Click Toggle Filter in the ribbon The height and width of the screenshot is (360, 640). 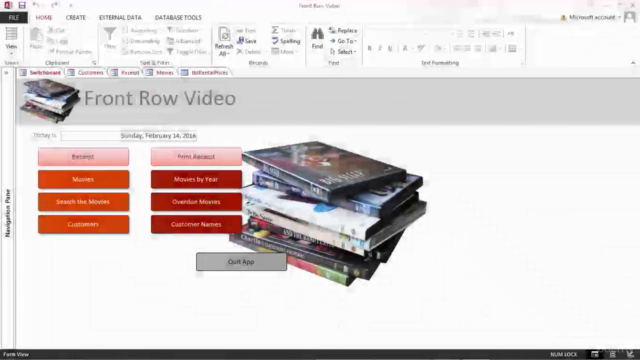click(187, 52)
